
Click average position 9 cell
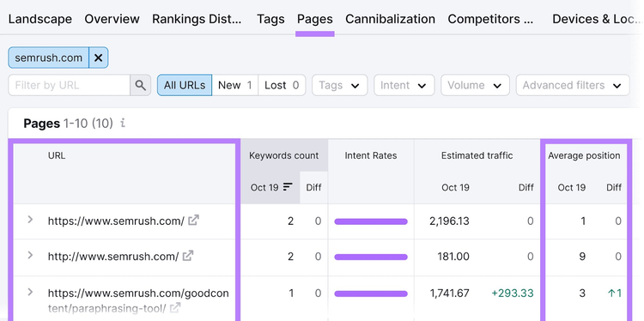click(582, 257)
